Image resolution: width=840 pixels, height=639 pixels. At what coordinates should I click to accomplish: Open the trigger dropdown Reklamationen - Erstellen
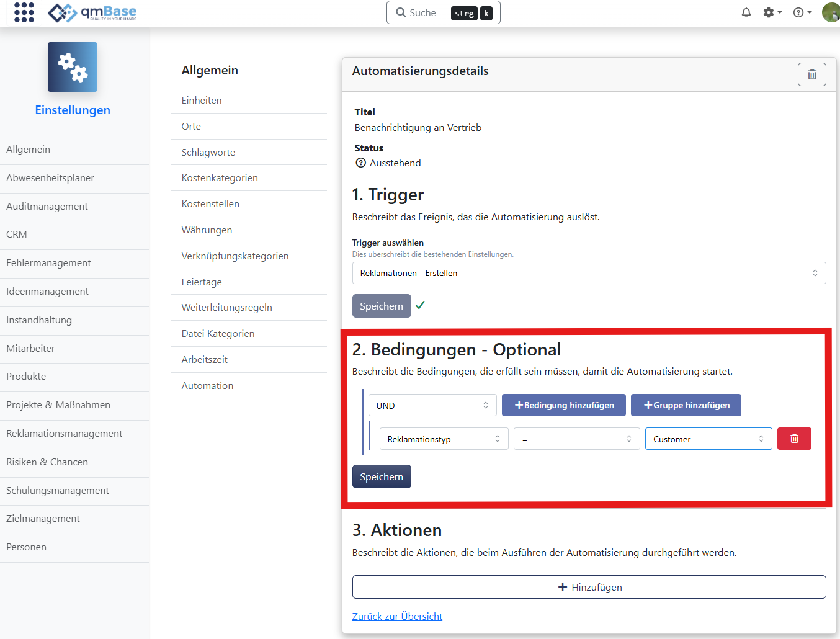[588, 273]
